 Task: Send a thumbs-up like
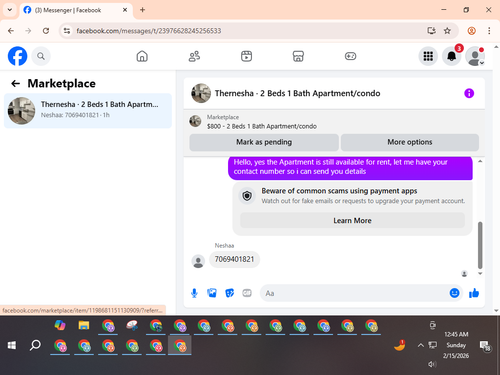point(474,293)
